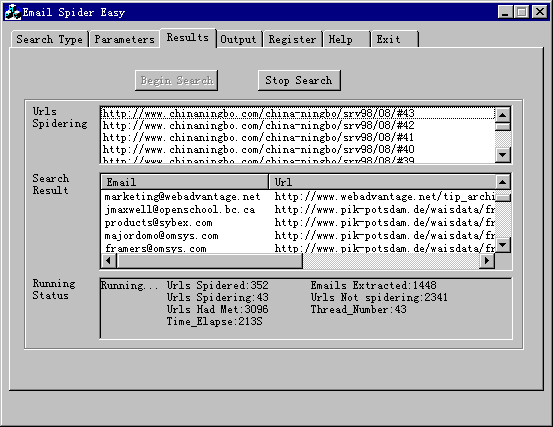Click the Search Result list down arrow
This screenshot has width=553, height=427.
click(503, 245)
